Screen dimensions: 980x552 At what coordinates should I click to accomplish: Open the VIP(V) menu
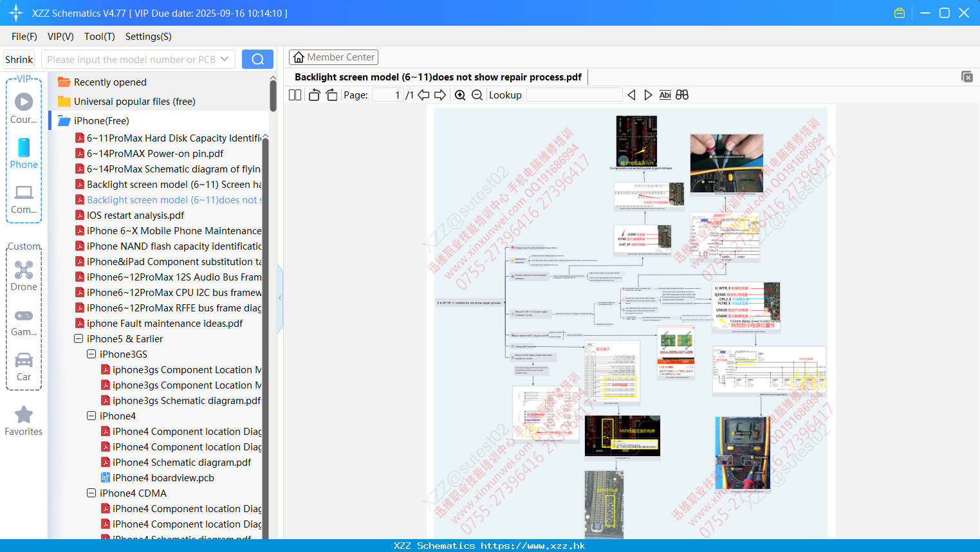pyautogui.click(x=60, y=37)
